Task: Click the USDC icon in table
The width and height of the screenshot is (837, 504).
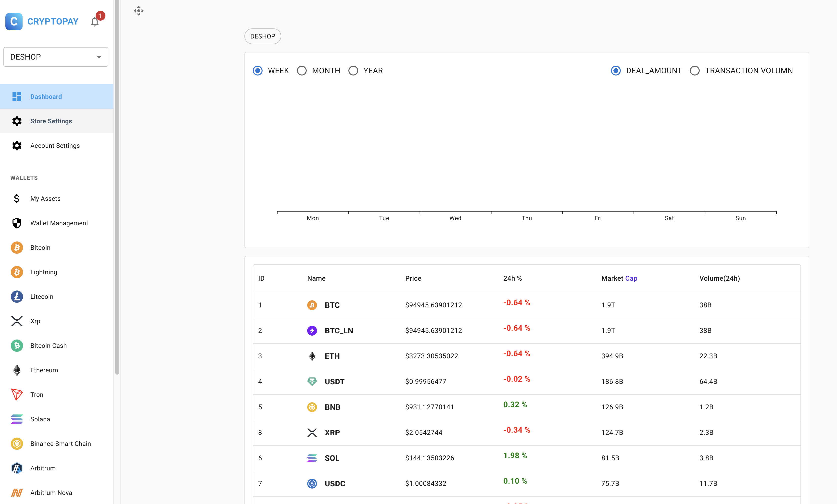Action: [312, 483]
